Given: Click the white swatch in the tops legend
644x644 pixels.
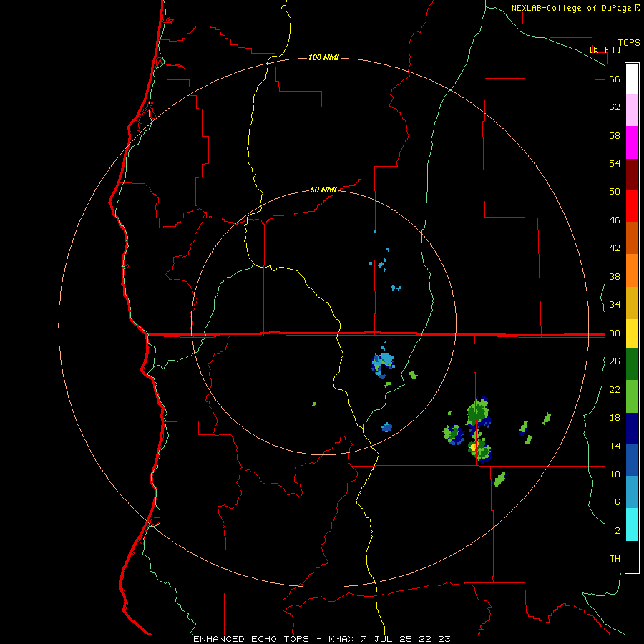Looking at the screenshot, I should (x=632, y=79).
